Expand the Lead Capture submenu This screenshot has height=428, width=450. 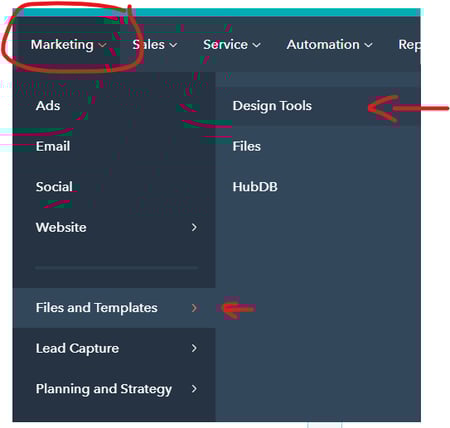114,348
